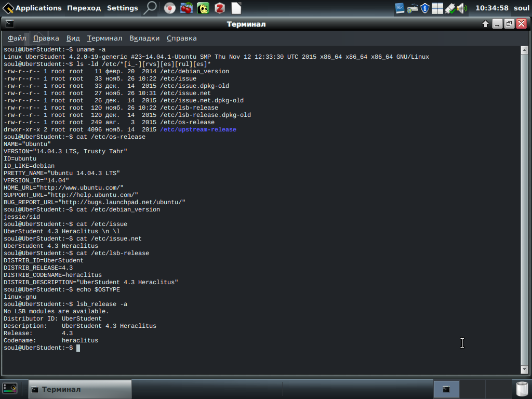Click the 'UberStudent 4.3 Heraclitus \n \l' line

pos(62,231)
